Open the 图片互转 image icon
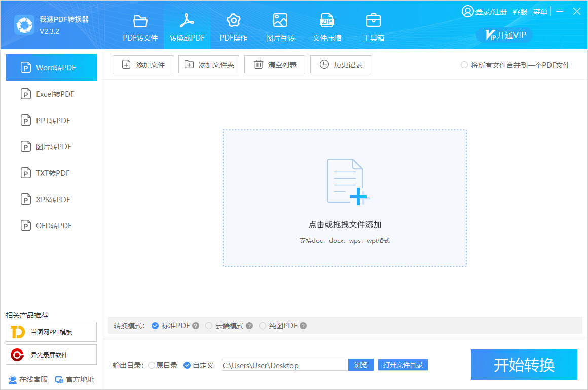588x390 pixels. [280, 21]
